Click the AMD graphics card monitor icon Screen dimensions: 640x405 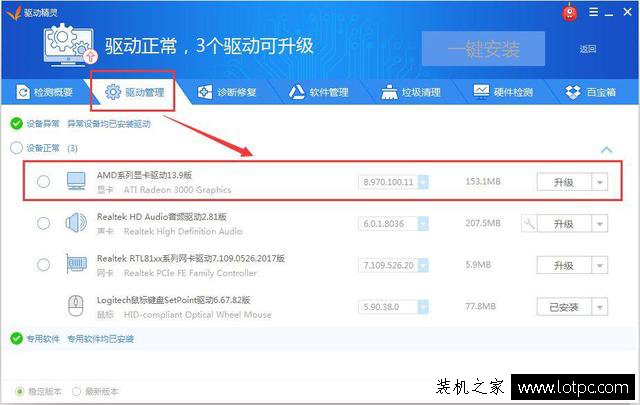[x=76, y=182]
